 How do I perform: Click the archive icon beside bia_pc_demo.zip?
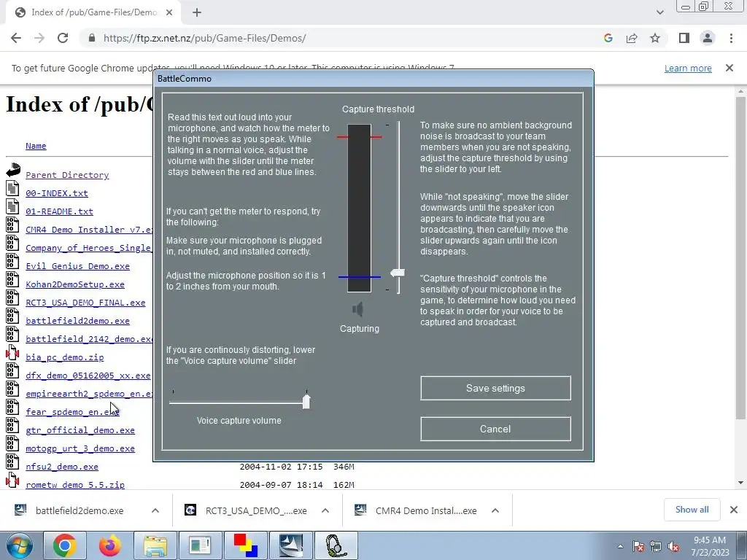12,353
